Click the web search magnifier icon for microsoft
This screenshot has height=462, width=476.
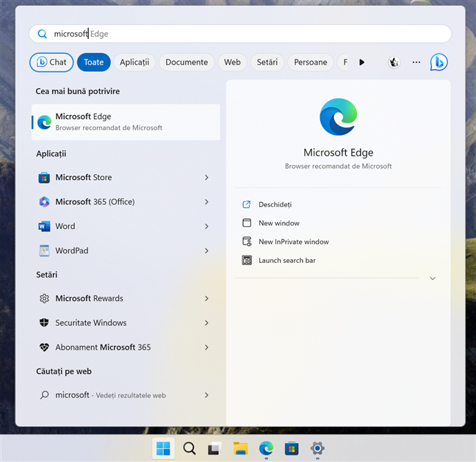[x=44, y=395]
